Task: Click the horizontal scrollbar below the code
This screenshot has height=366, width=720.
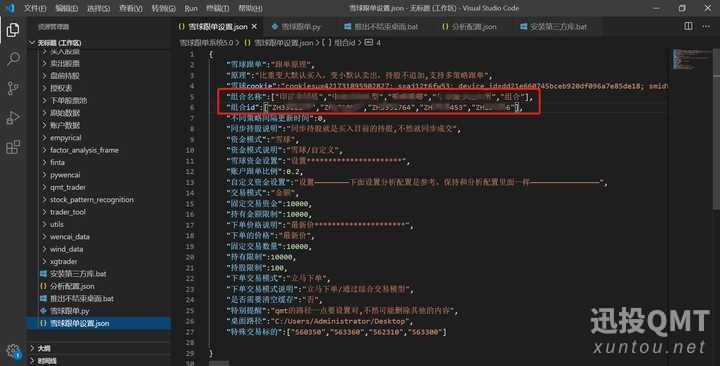Action: (x=219, y=363)
